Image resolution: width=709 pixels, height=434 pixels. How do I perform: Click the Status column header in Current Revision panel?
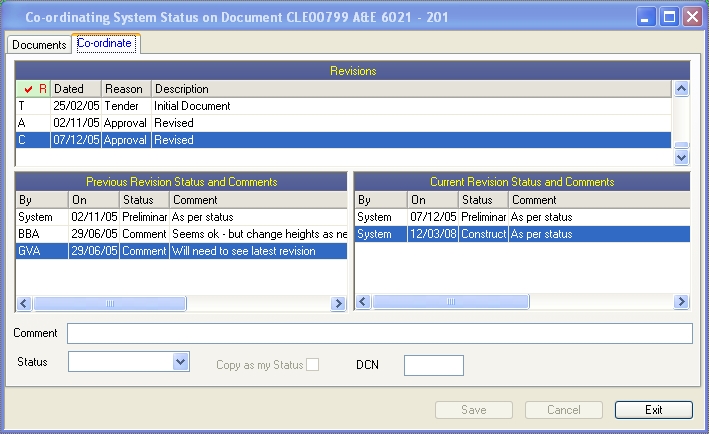click(x=483, y=200)
